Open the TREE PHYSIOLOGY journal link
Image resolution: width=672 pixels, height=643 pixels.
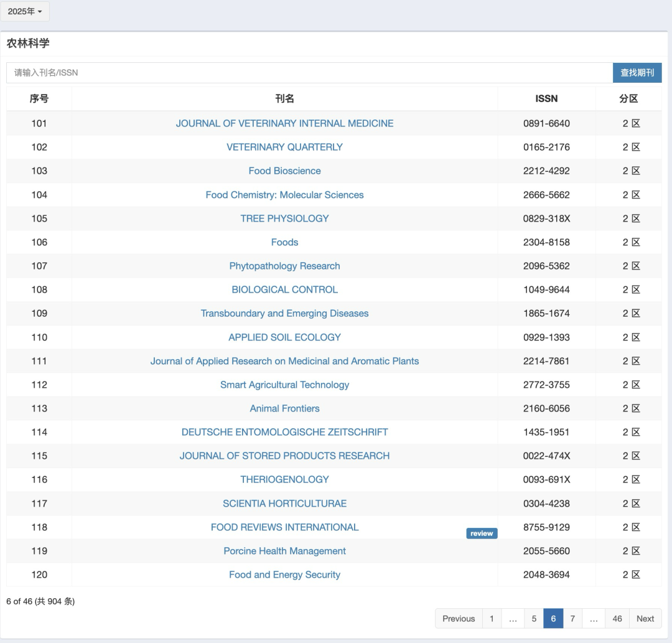pos(284,218)
